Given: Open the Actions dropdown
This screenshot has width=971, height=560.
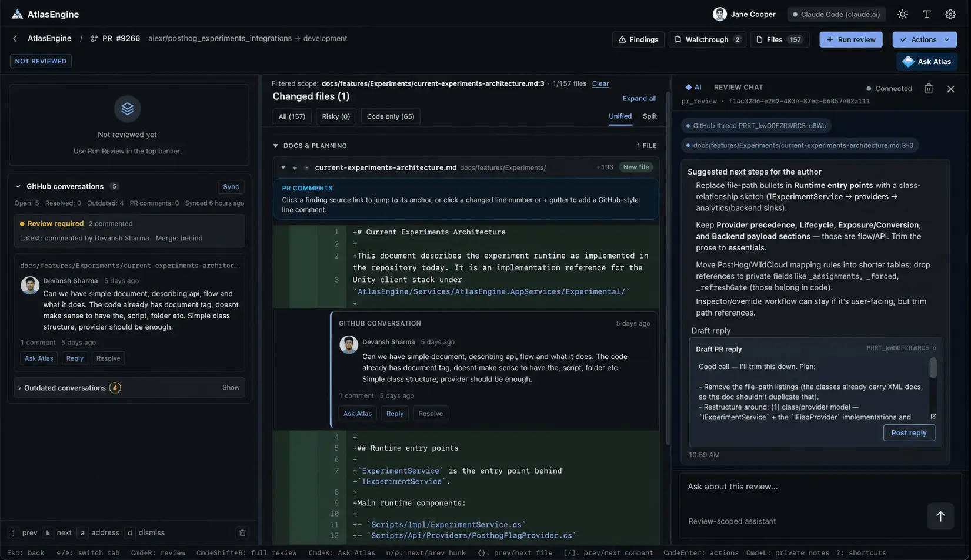Looking at the screenshot, I should tap(925, 39).
